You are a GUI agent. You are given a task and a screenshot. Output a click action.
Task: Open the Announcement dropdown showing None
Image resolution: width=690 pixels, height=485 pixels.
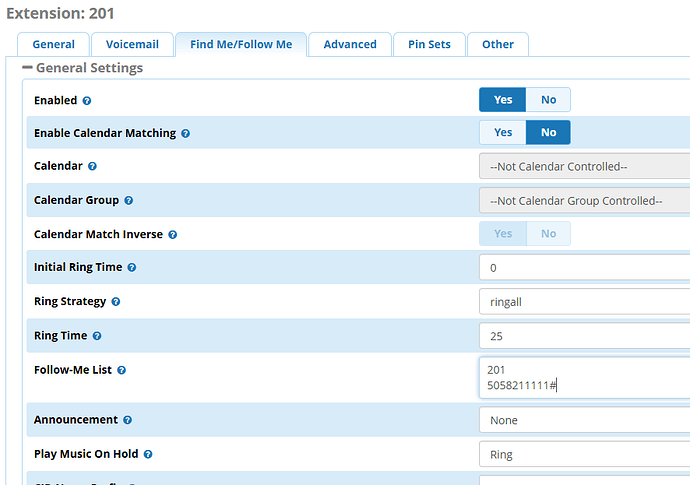click(x=584, y=420)
